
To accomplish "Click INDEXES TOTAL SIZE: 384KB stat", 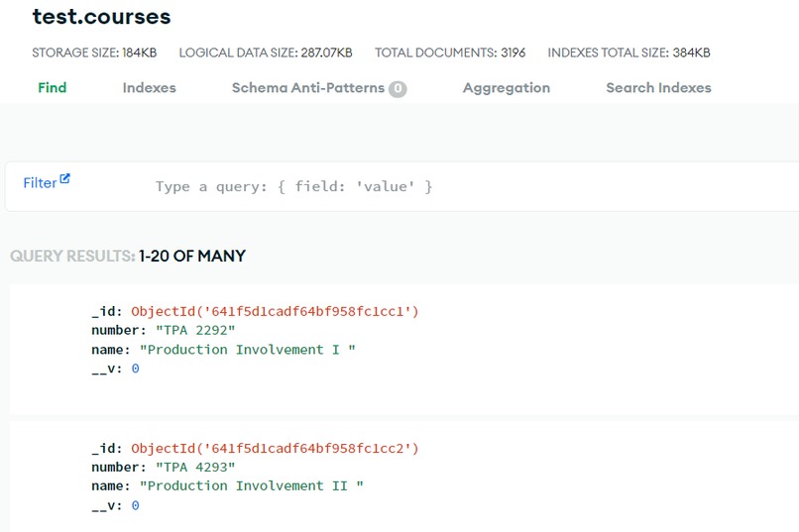I will pos(628,53).
